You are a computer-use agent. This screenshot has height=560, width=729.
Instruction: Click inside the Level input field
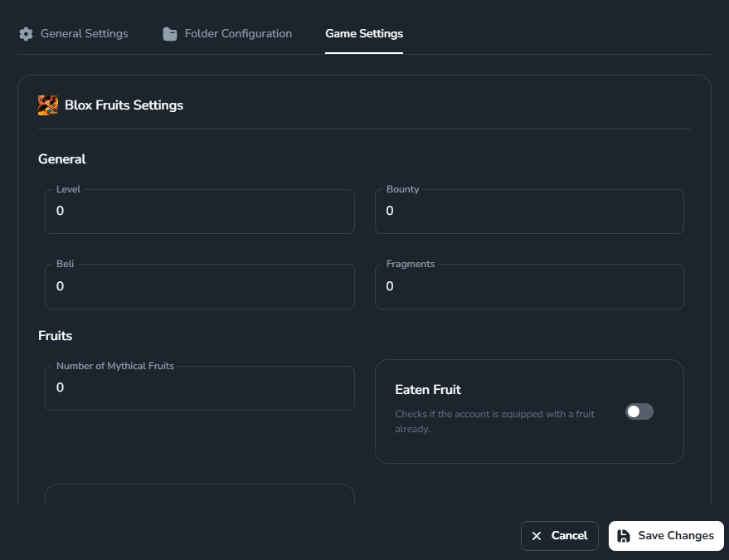point(199,211)
